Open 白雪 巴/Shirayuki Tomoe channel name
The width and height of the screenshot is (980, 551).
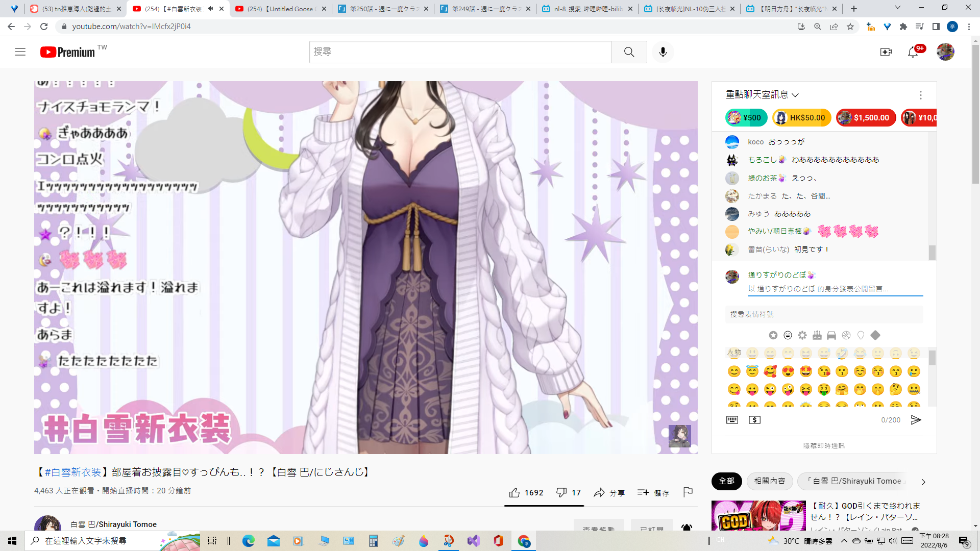[x=113, y=524]
